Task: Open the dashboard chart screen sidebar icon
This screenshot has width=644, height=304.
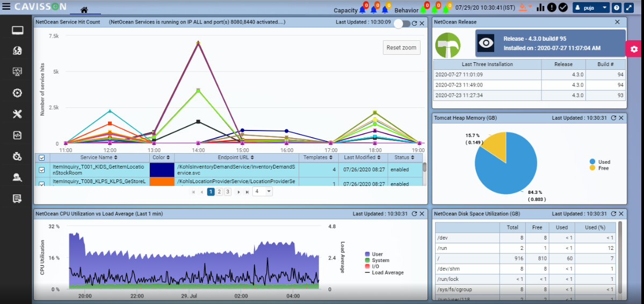Action: click(17, 72)
